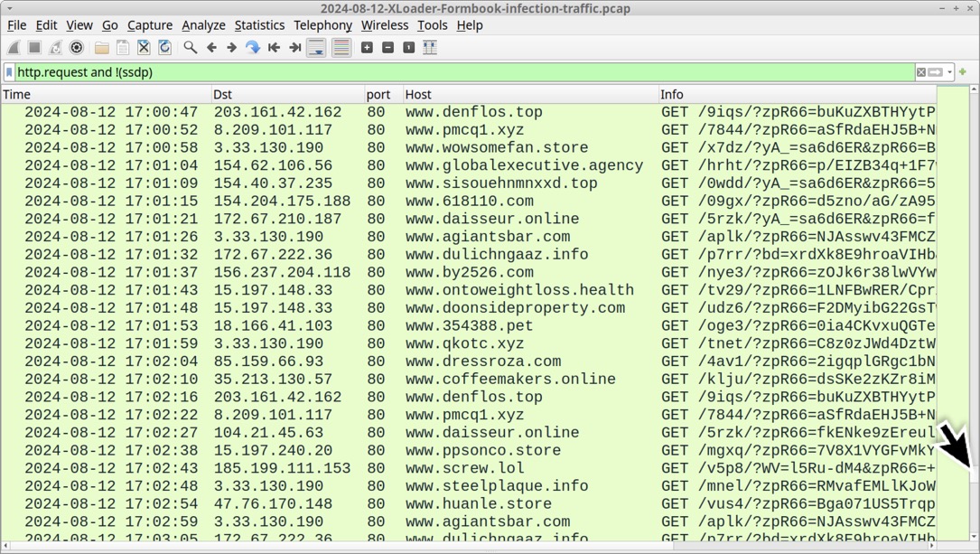This screenshot has width=980, height=554.
Task: Go back in packet history
Action: point(211,48)
